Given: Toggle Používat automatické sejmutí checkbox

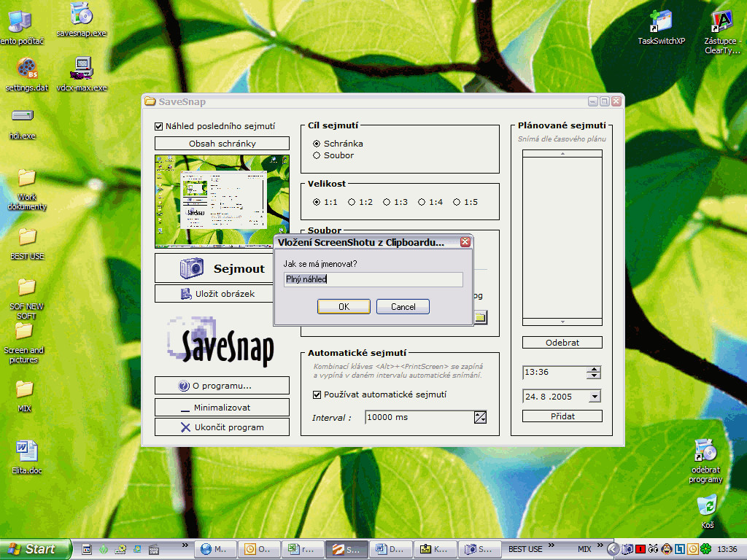Looking at the screenshot, I should click(317, 394).
